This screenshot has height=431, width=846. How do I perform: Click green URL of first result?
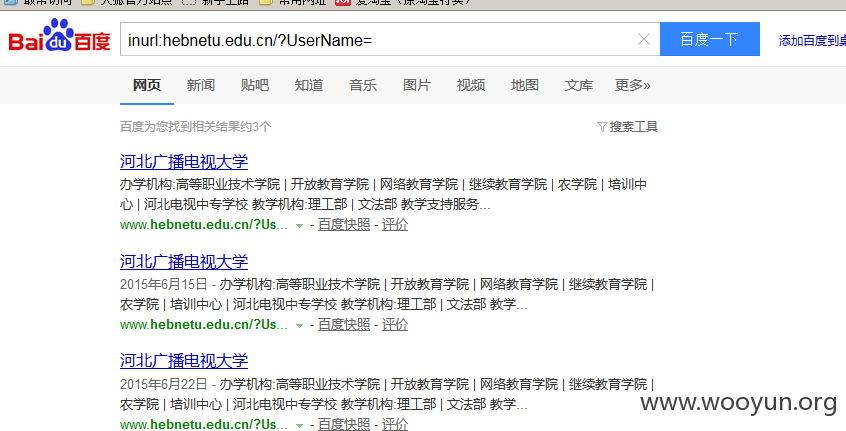point(203,225)
